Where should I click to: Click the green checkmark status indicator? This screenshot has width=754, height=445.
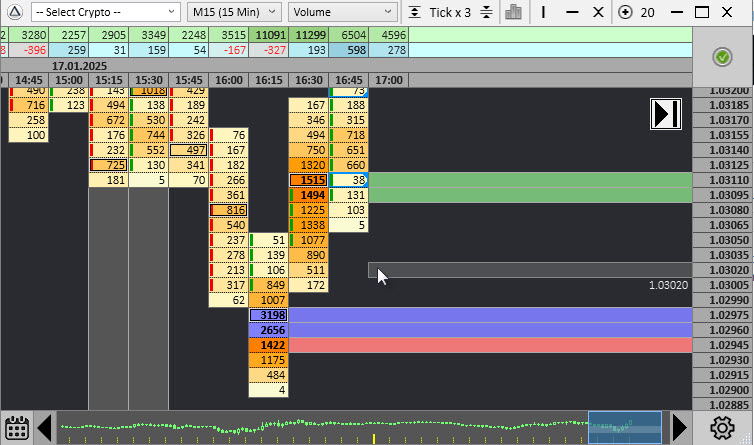point(722,58)
